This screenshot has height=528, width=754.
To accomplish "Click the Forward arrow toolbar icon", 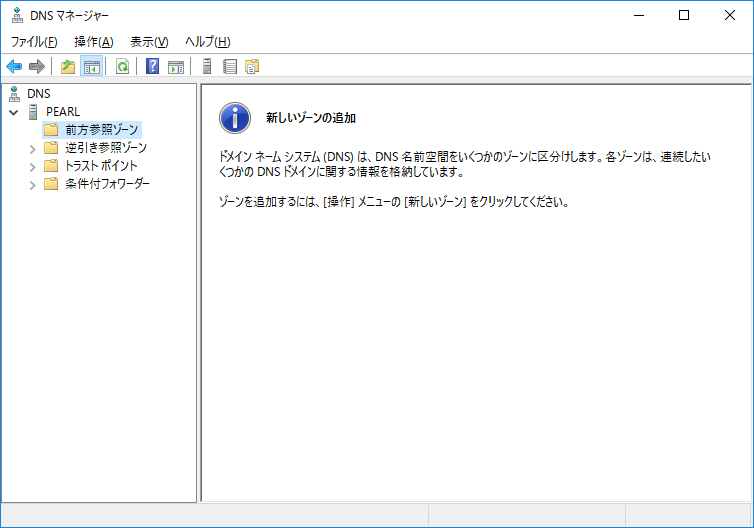I will tap(37, 67).
